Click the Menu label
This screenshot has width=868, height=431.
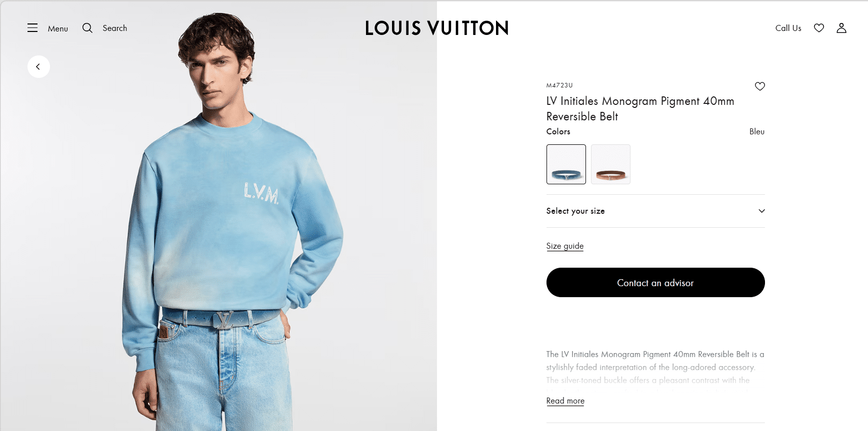tap(58, 28)
